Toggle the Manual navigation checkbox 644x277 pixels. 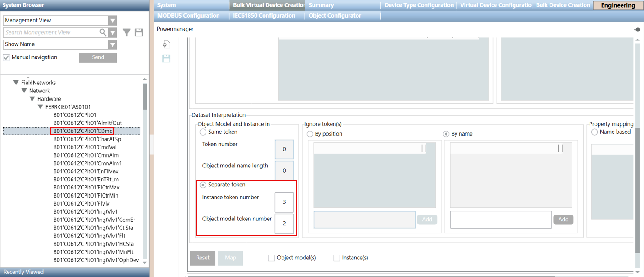tap(6, 57)
